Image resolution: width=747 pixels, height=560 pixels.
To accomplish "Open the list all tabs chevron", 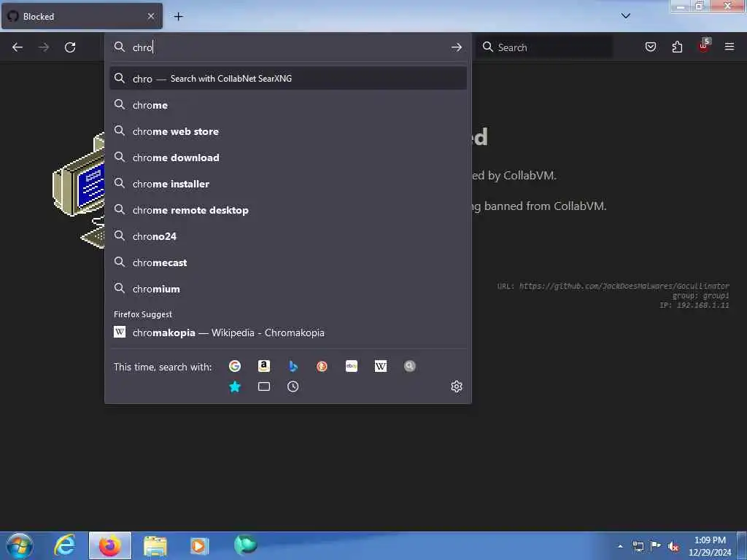I will pos(625,16).
